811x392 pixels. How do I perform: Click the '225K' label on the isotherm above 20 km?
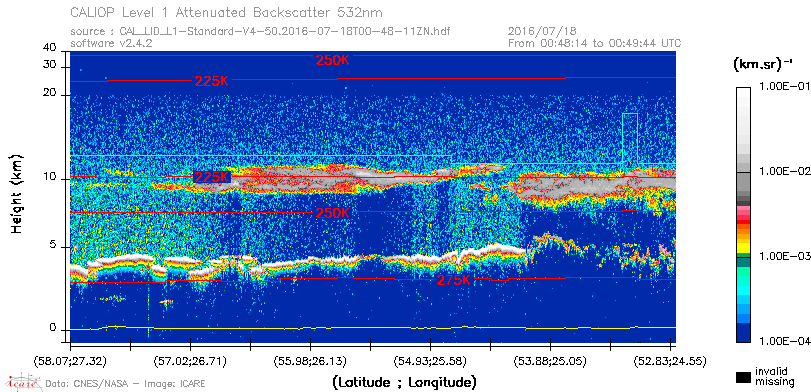point(212,81)
